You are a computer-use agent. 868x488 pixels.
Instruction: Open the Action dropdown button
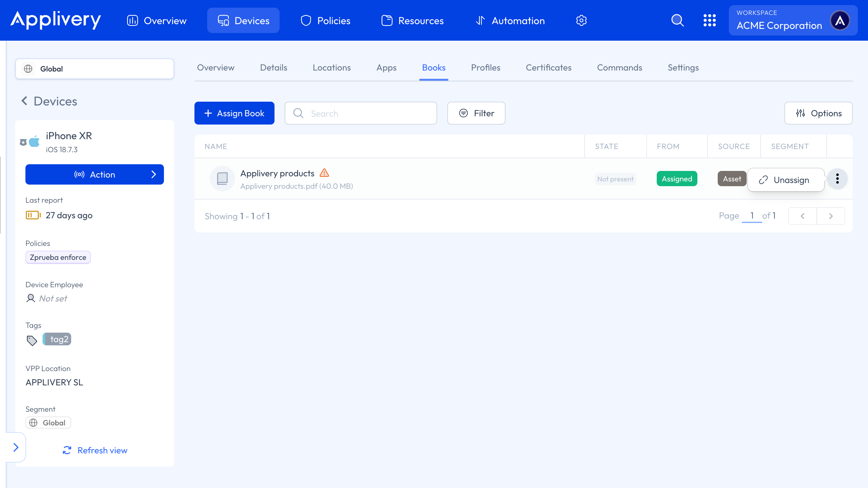point(94,174)
